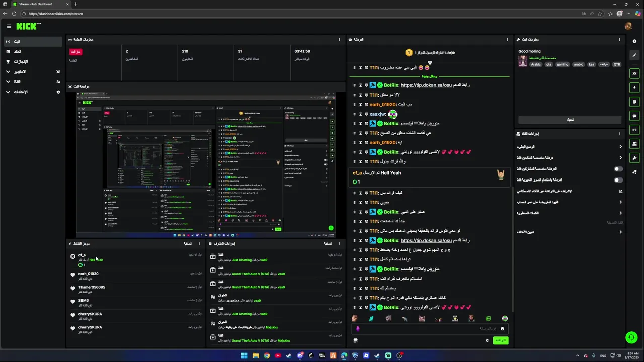Open the AI chat moderation external link

pyautogui.click(x=620, y=191)
